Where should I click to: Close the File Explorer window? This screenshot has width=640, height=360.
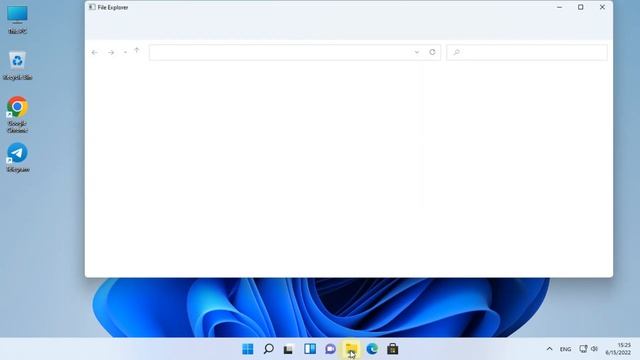point(602,7)
